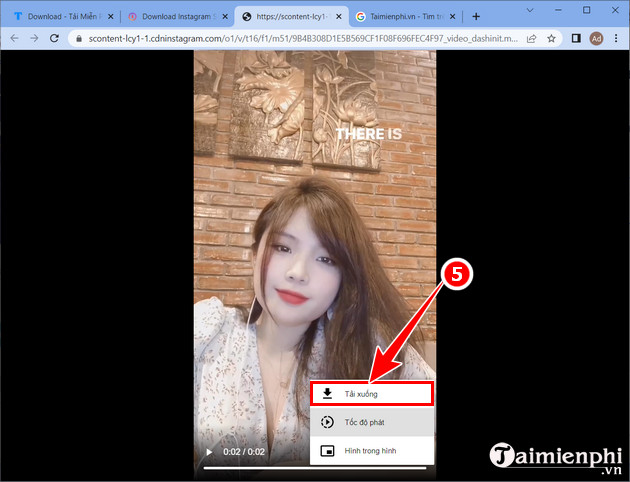Viewport: 630px width, 482px height.
Task: Select Hình trong hình picture-in-picture option
Action: [372, 451]
